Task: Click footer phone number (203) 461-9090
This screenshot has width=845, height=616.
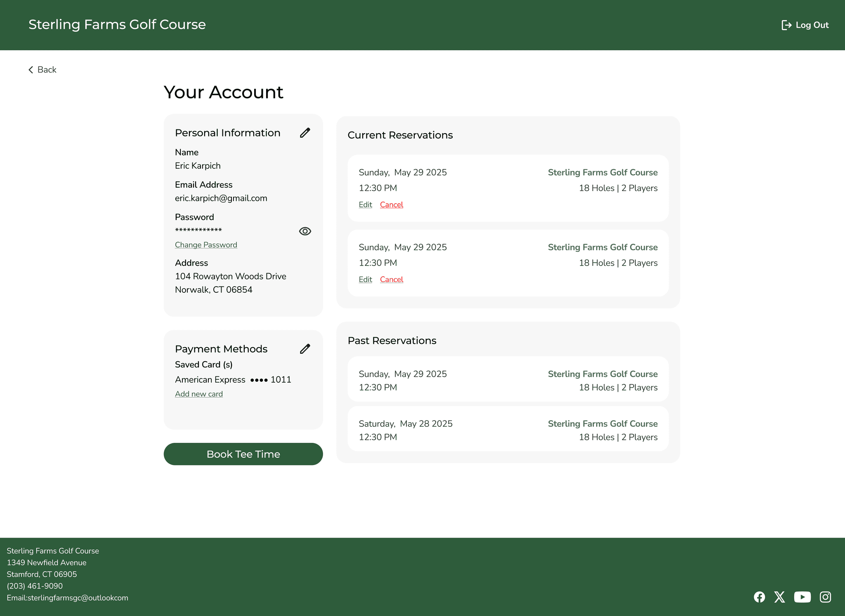Action: (35, 586)
